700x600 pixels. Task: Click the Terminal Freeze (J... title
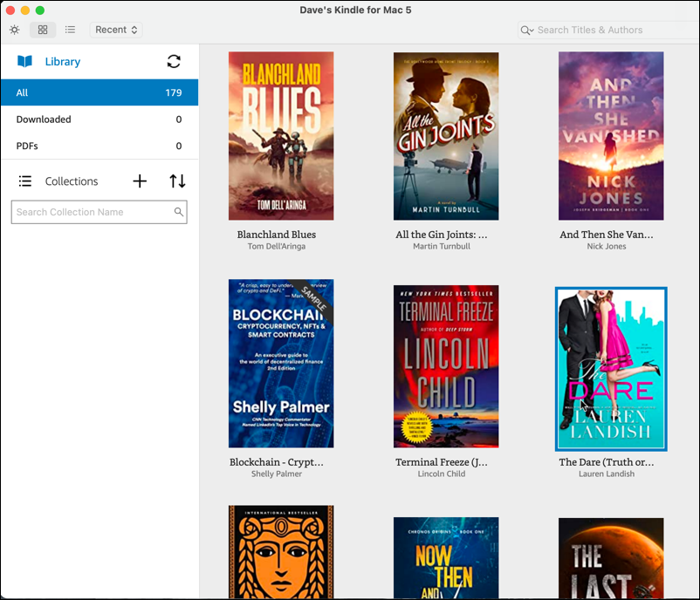pyautogui.click(x=442, y=462)
